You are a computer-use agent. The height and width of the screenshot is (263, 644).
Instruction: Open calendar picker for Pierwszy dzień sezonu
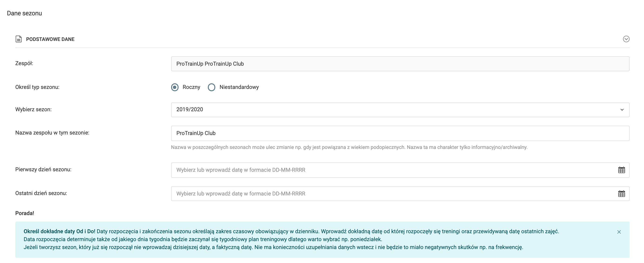pos(621,170)
